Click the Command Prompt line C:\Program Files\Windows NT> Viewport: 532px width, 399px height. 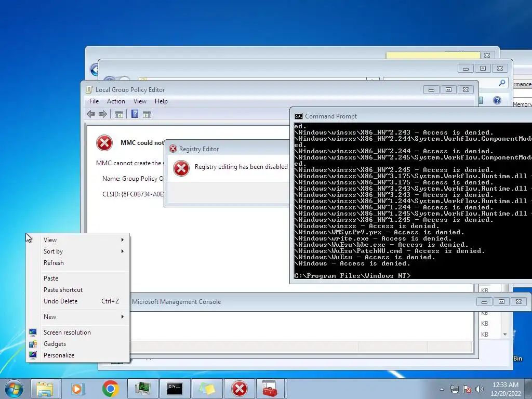tap(352, 276)
